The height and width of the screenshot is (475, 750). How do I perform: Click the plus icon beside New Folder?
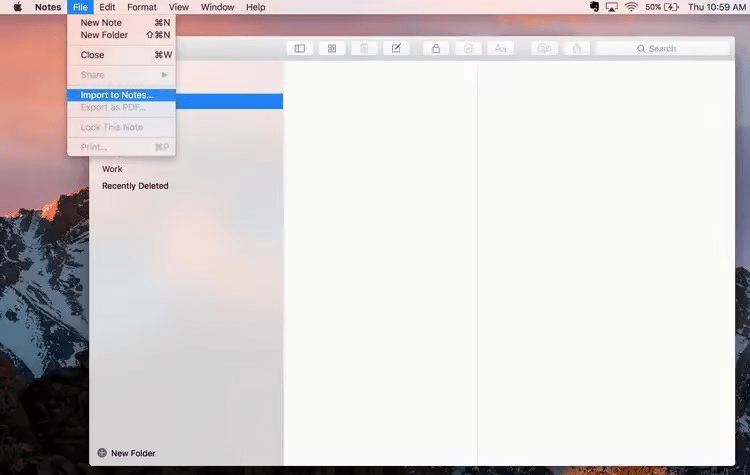[102, 453]
